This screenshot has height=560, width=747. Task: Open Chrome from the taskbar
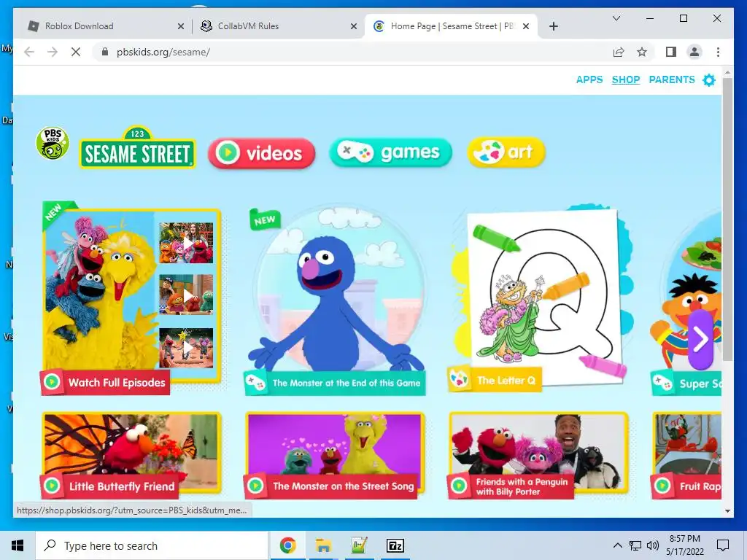tap(287, 545)
